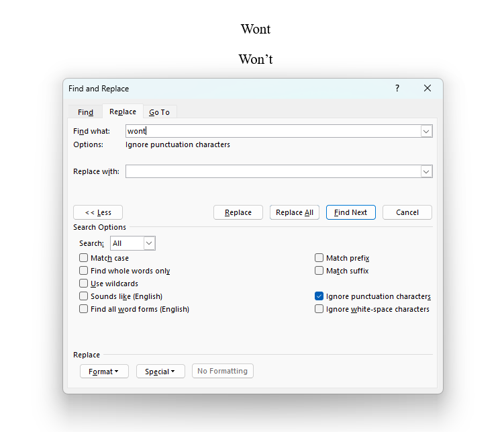Expand the Replace with history dropdown

(426, 172)
